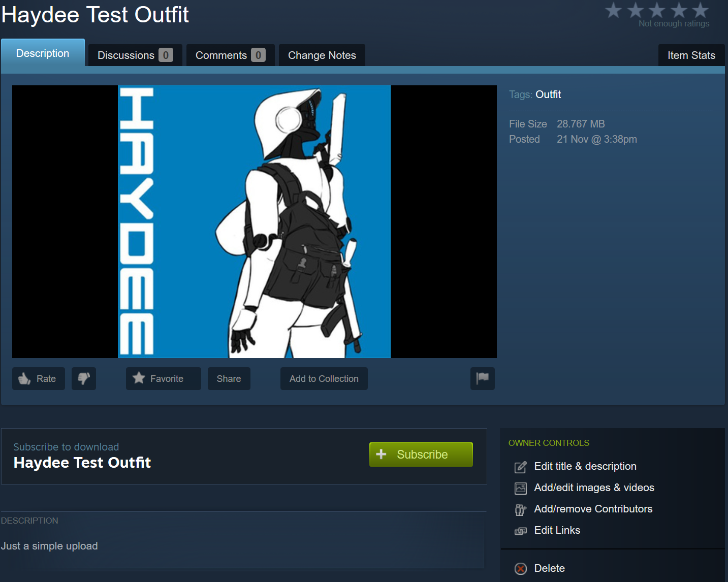
Task: Click the Delete link
Action: pos(550,568)
